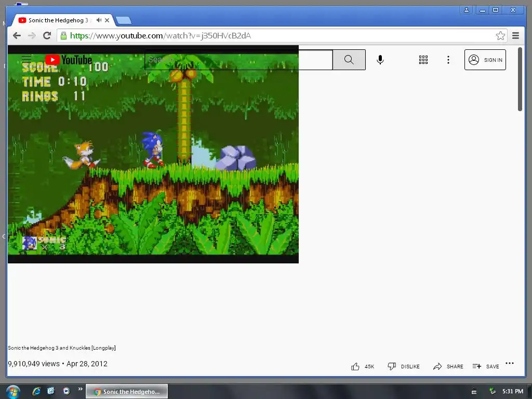
Task: Click the magnifying glass search button
Action: (349, 60)
